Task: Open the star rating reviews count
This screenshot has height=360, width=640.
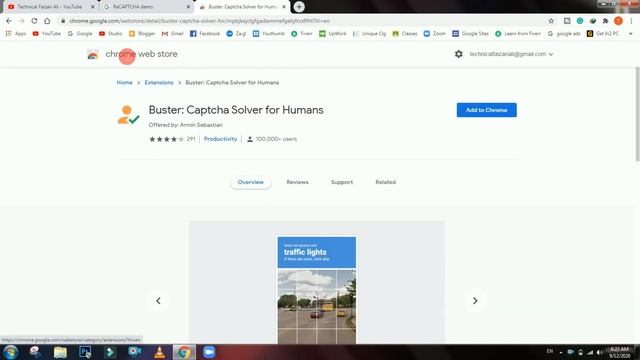Action: pyautogui.click(x=172, y=139)
